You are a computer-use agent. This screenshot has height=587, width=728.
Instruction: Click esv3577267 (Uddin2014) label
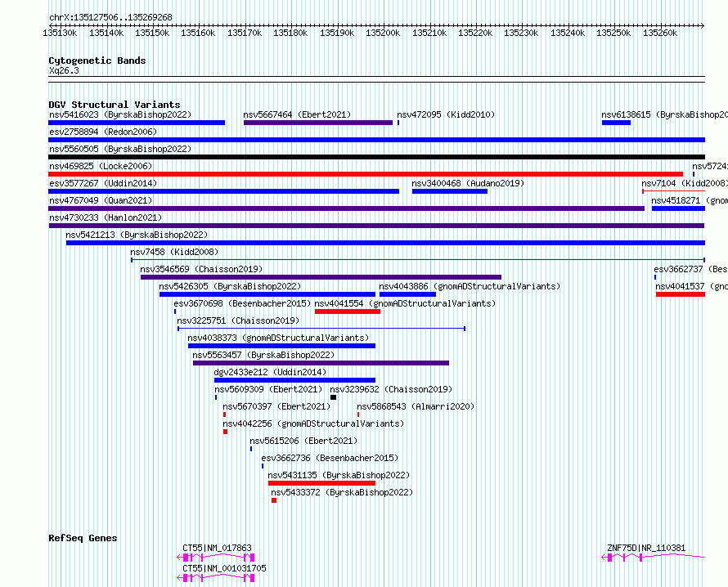click(x=103, y=183)
